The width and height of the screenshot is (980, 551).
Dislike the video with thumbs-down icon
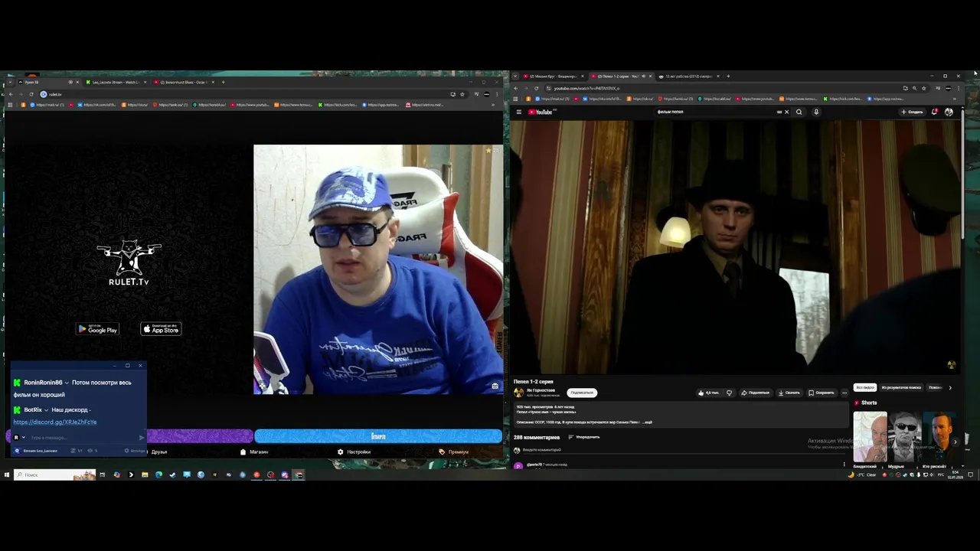(x=729, y=393)
